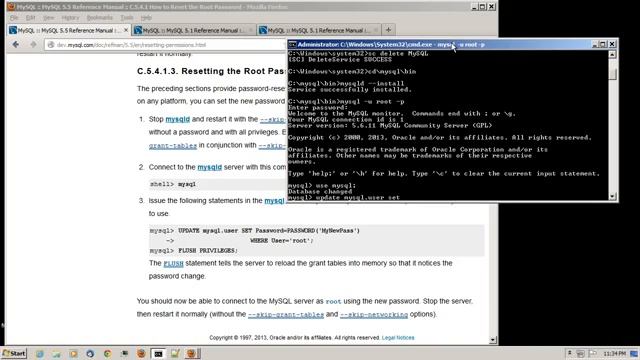Open the Edit menu in Firefox
Screen dimensions: 640x360
pos(31,18)
